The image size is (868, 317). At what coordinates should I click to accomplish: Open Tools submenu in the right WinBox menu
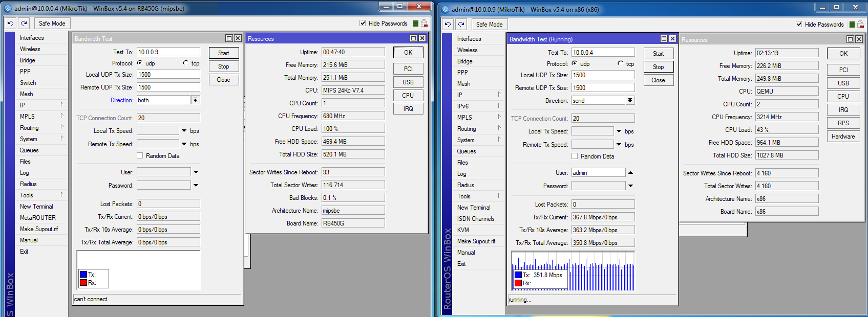coord(479,196)
